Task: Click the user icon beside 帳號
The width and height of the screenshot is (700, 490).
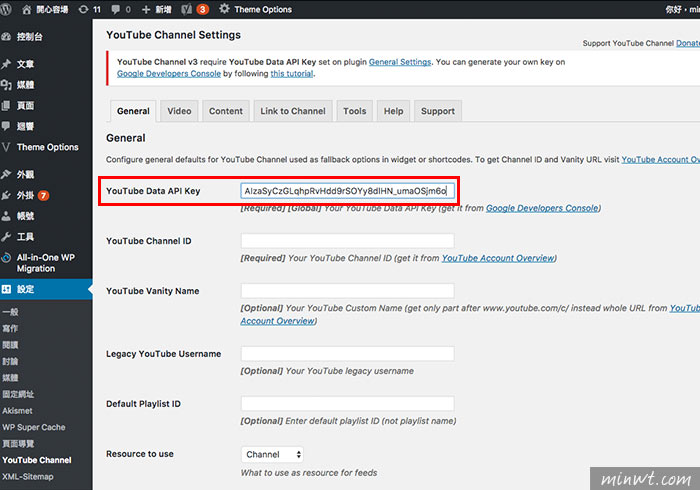Action: tap(6, 216)
